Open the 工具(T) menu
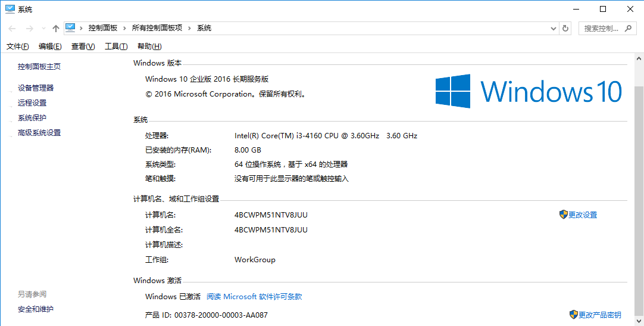Viewport: 644px width, 326px height. click(116, 46)
